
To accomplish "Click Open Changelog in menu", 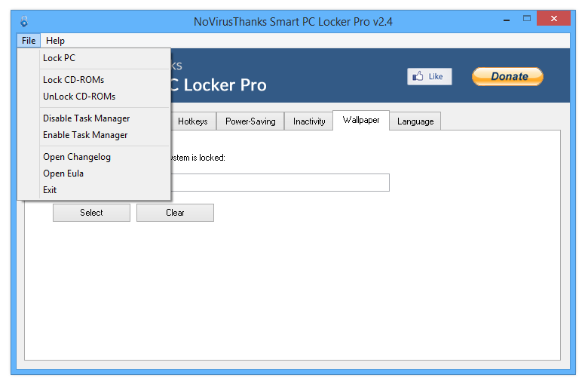I will point(93,157).
